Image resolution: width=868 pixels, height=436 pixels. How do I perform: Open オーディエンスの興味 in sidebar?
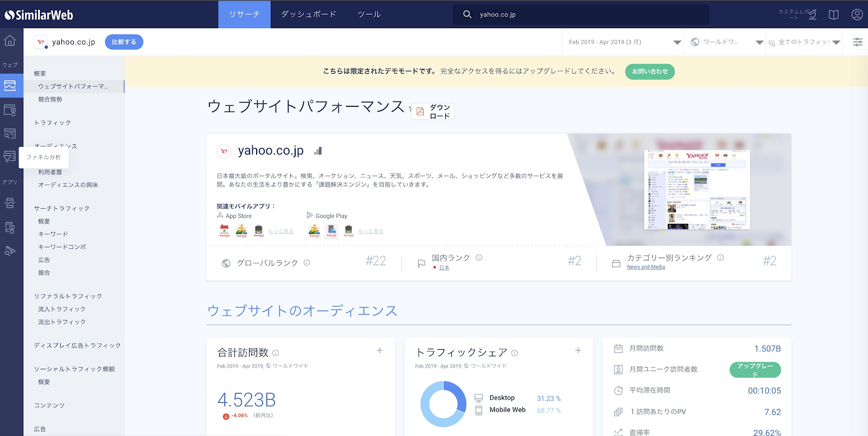68,185
